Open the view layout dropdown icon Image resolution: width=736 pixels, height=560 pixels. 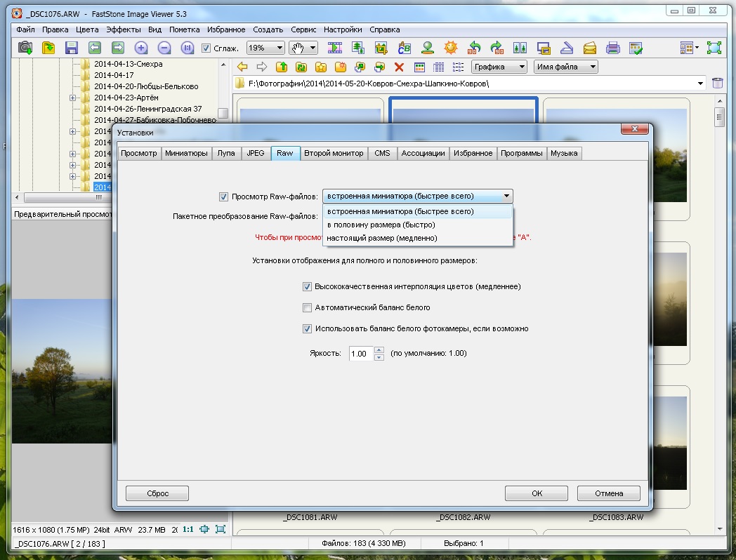688,48
